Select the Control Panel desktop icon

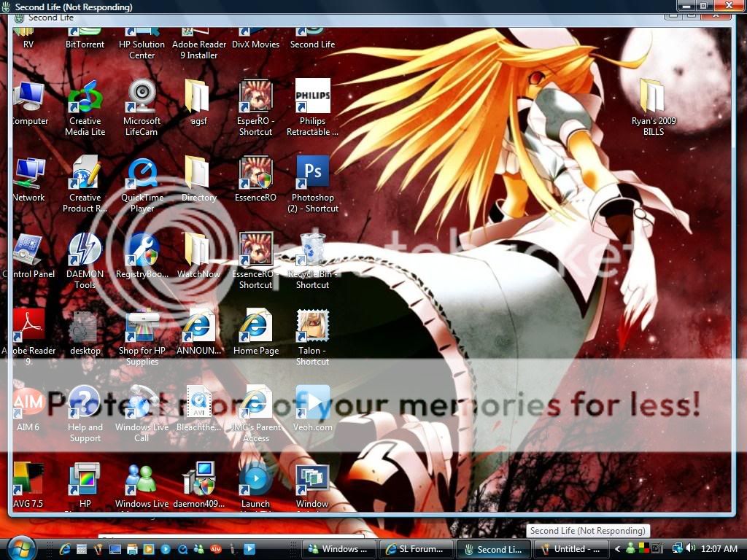[x=28, y=257]
